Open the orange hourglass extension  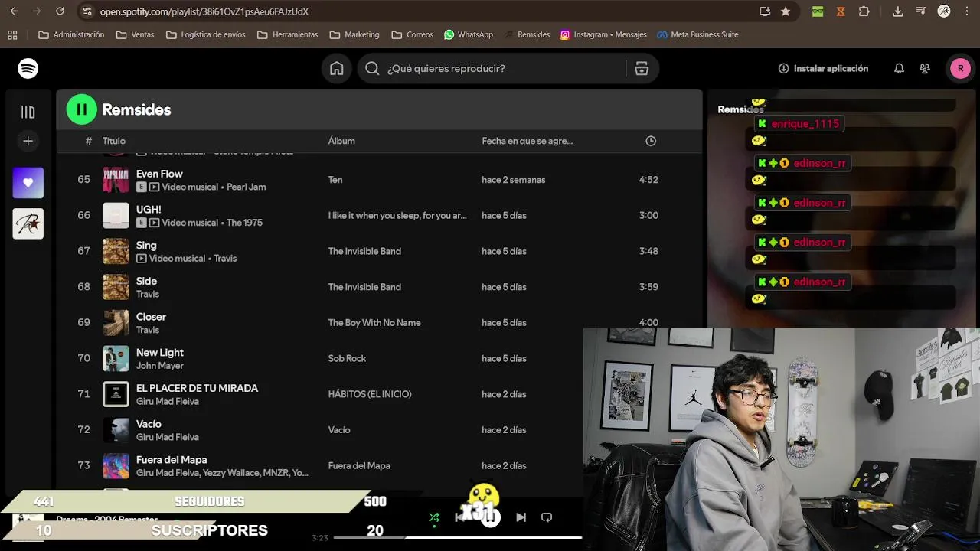pos(841,11)
